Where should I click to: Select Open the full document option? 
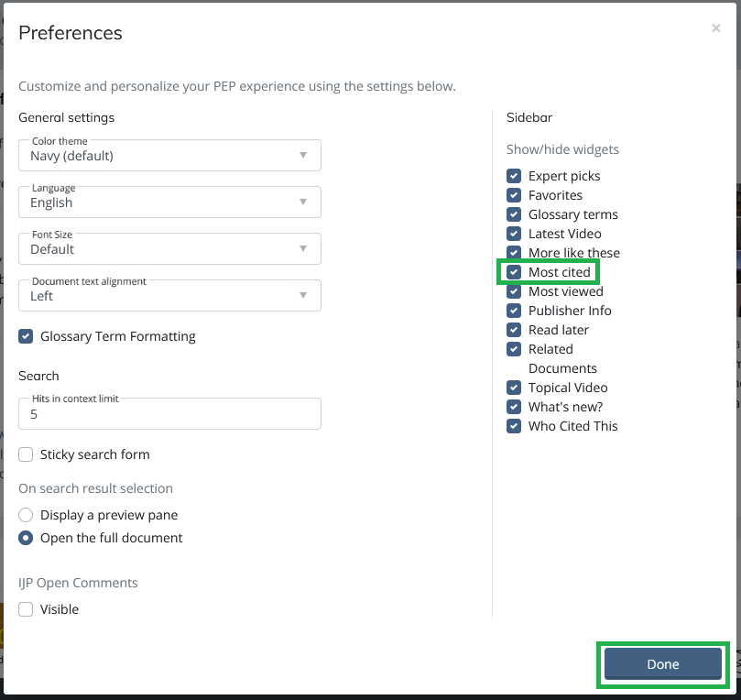click(x=26, y=538)
